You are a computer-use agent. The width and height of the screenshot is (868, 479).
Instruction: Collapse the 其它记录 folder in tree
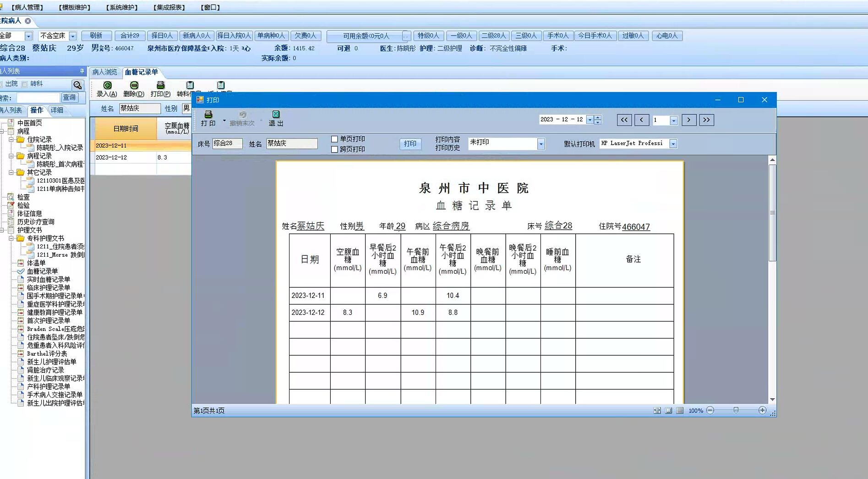tap(11, 172)
